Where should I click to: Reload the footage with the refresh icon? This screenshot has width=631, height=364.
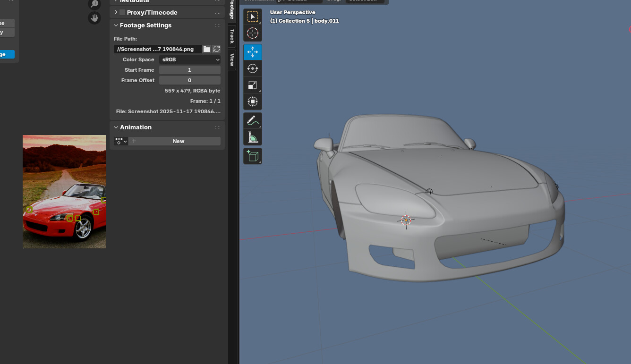tap(217, 49)
